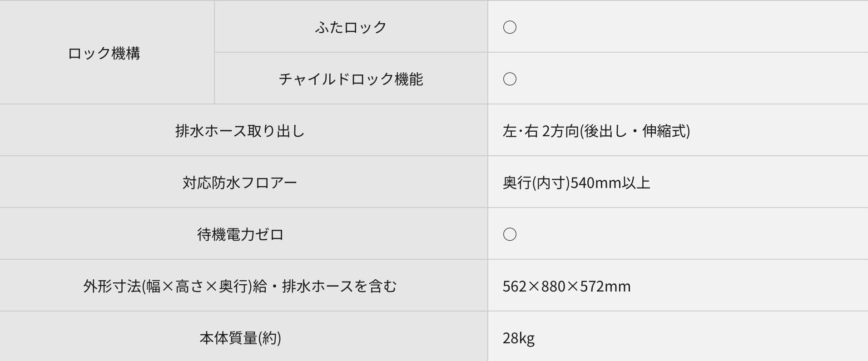Click the 待機電力ゼロ row label
868x361 pixels.
click(x=240, y=235)
